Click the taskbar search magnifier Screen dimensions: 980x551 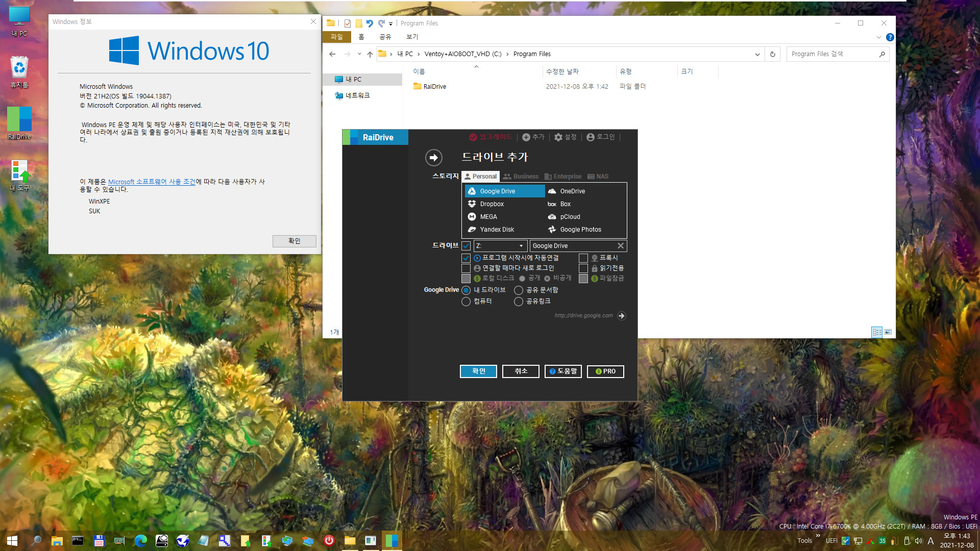tap(36, 541)
